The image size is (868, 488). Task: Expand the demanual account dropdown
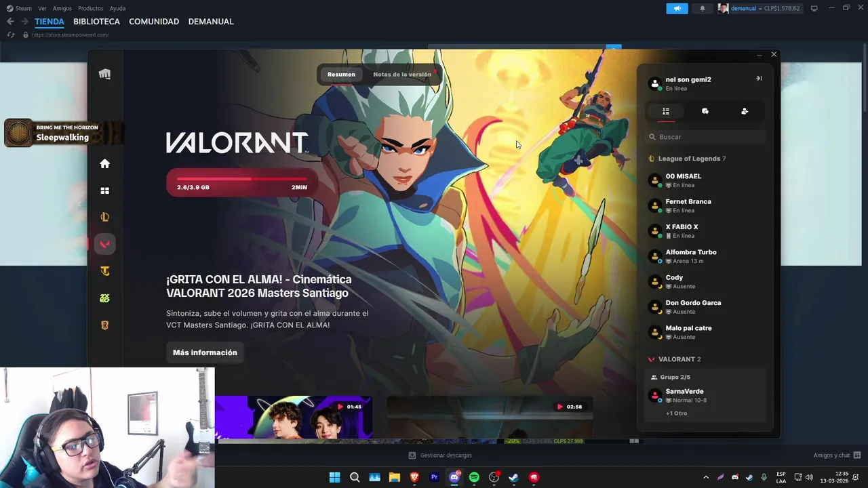point(759,8)
